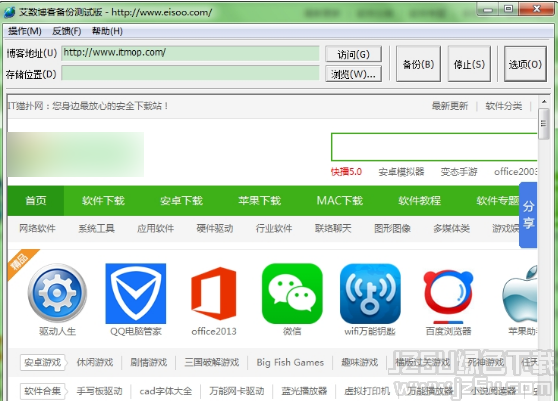
Task: Open the 应用软件 category
Action: click(x=156, y=228)
